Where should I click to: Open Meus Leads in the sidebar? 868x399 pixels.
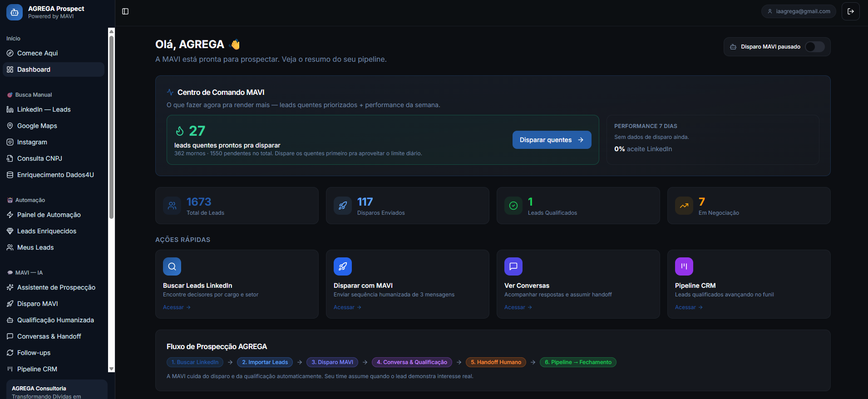click(54, 247)
